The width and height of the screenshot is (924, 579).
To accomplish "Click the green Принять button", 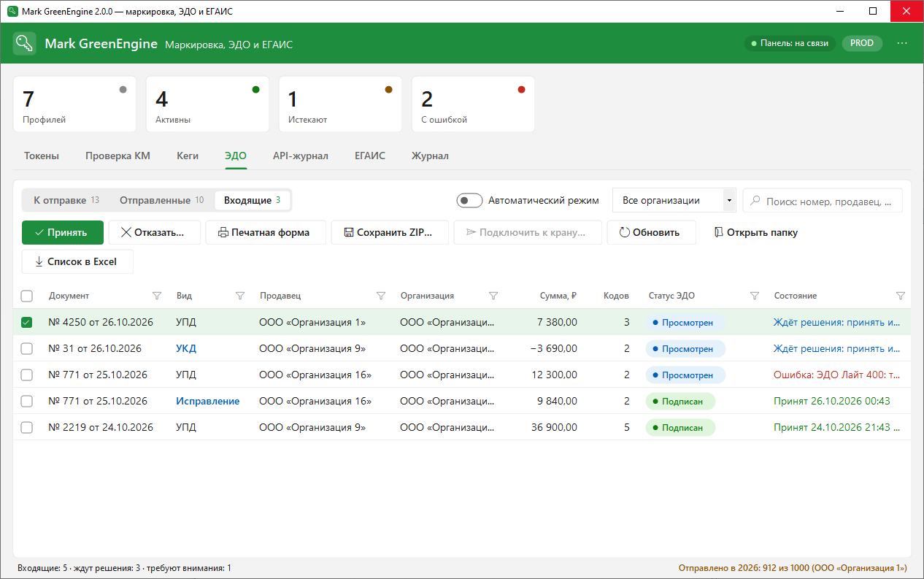I will coord(63,232).
